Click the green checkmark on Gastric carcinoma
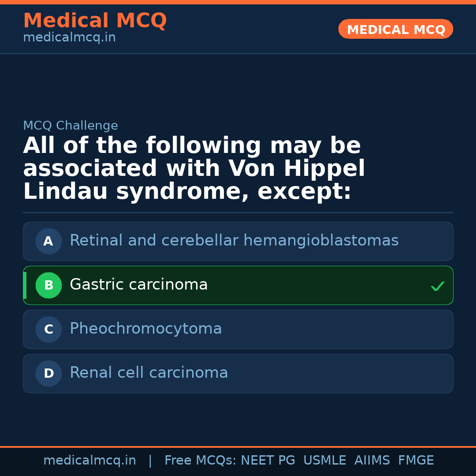This screenshot has width=476, height=476. (438, 286)
